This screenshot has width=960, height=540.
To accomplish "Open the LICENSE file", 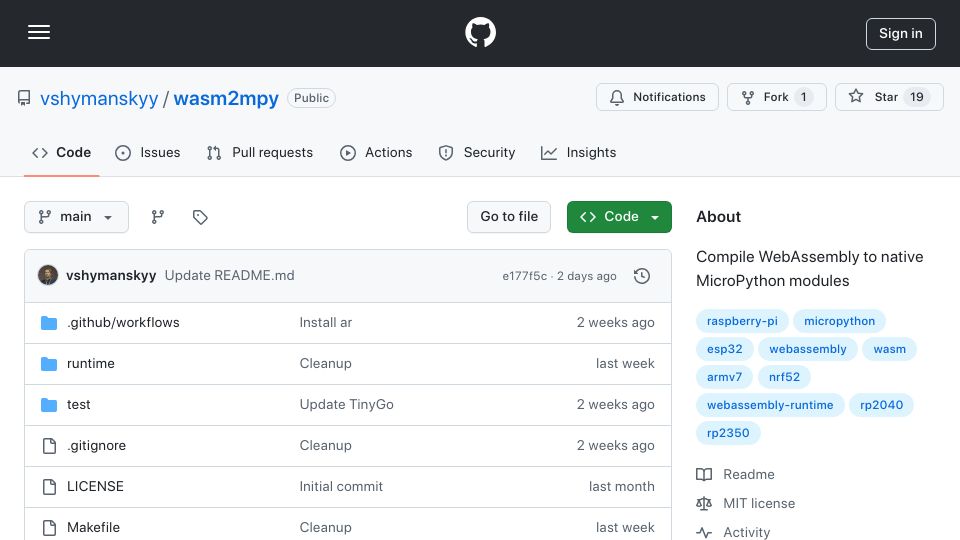I will click(x=95, y=487).
